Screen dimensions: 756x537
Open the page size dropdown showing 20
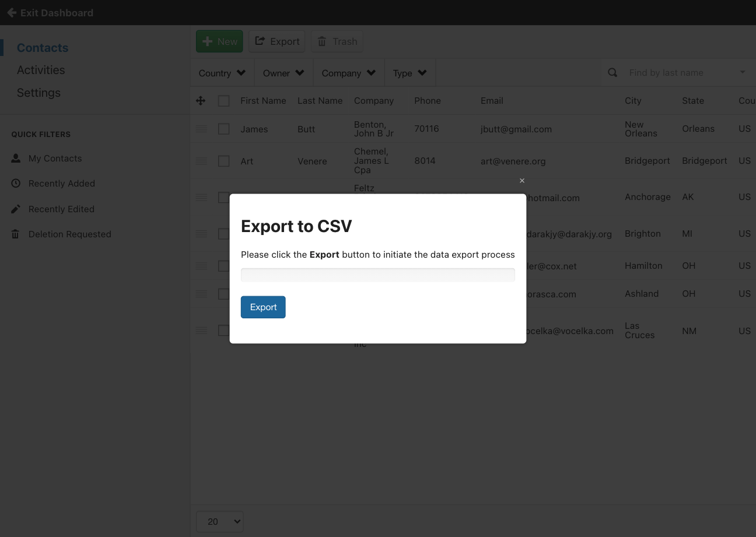(219, 522)
